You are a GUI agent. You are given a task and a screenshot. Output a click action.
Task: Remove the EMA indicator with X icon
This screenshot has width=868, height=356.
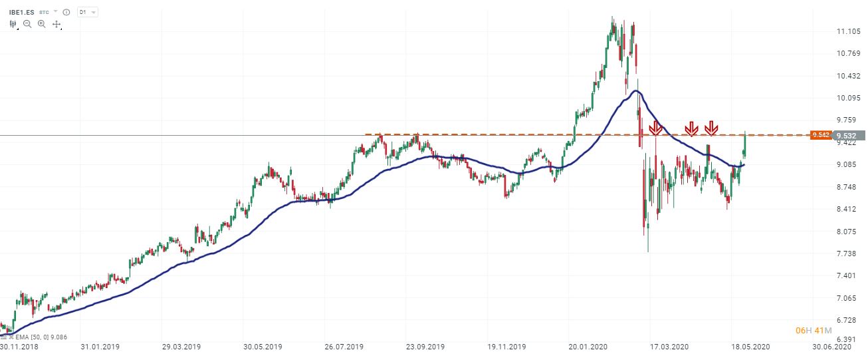(13, 337)
